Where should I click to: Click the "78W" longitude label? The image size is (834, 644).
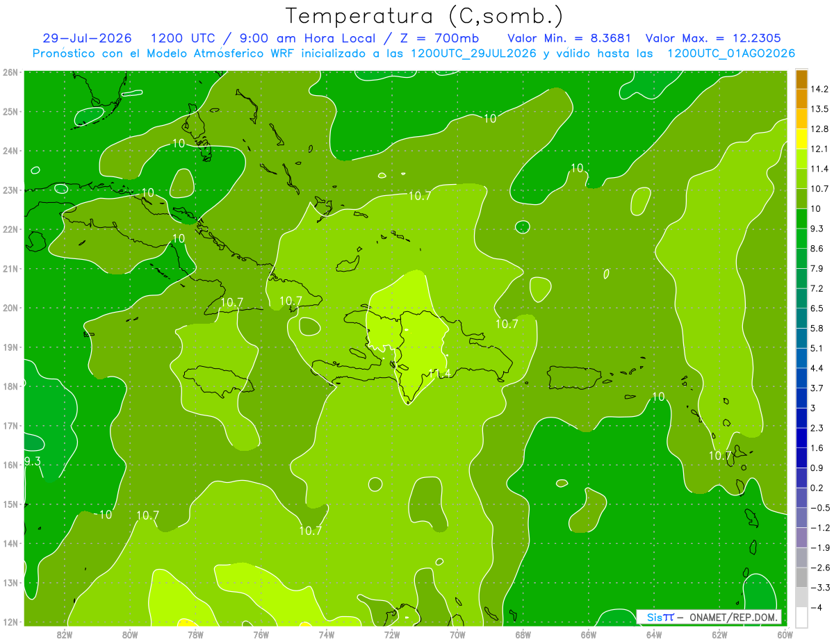(x=195, y=634)
